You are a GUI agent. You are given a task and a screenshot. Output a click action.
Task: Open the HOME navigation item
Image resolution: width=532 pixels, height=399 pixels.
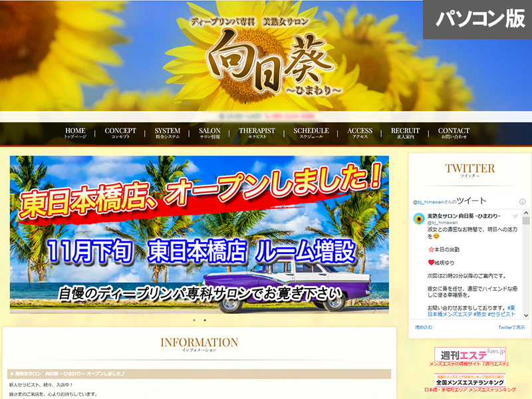(75, 133)
